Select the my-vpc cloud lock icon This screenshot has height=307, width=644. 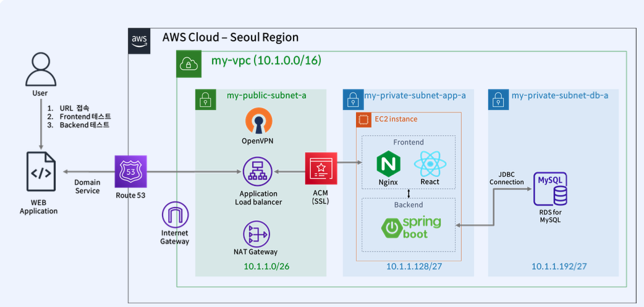tap(189, 64)
